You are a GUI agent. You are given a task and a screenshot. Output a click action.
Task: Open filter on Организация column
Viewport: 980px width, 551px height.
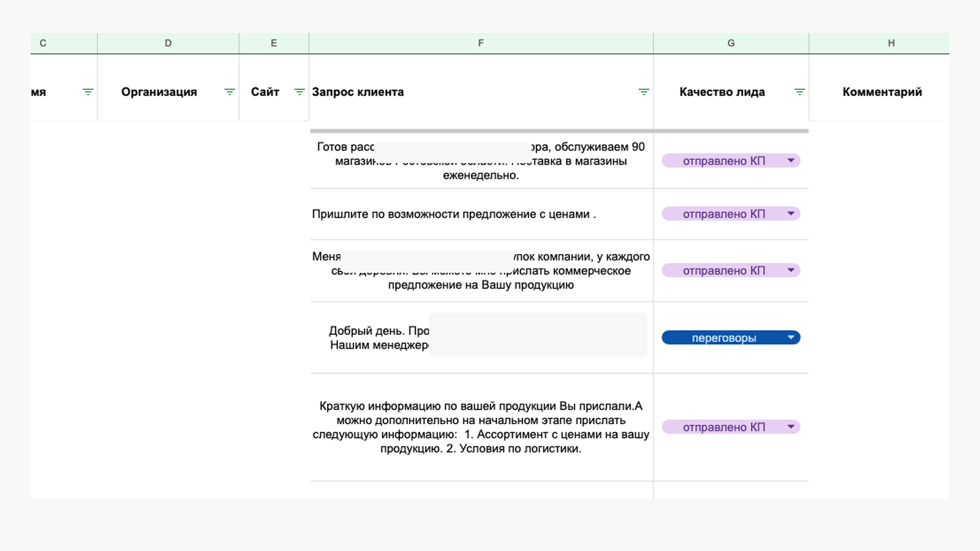[230, 92]
